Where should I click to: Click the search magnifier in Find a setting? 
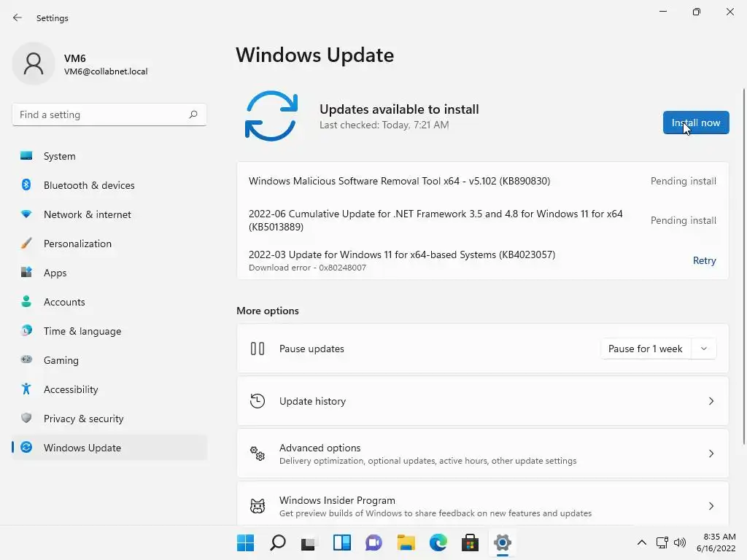[193, 114]
